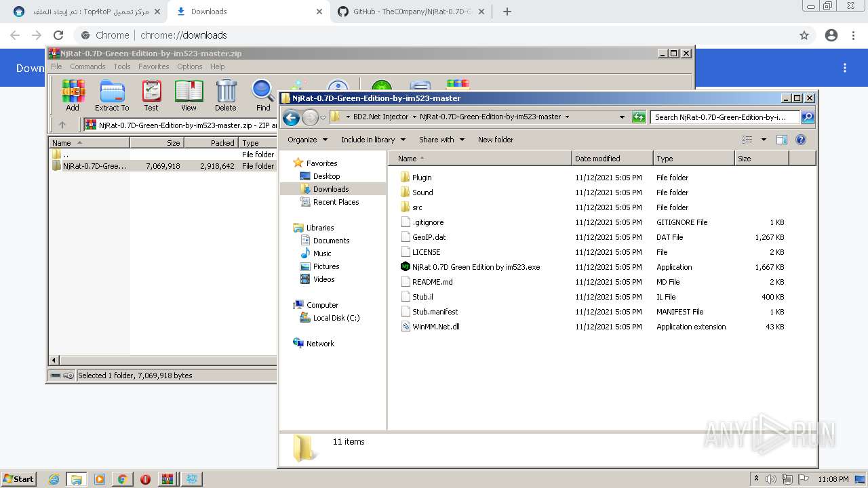Click the Windows Start button
This screenshot has width=868, height=488.
[19, 479]
